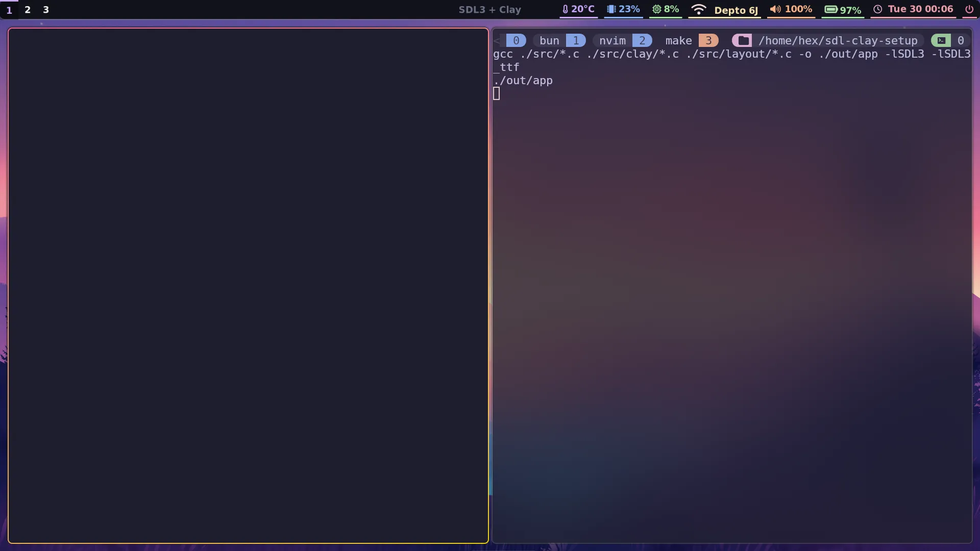Click the green terminal session icon
Viewport: 980px width, 551px height.
click(x=941, y=40)
